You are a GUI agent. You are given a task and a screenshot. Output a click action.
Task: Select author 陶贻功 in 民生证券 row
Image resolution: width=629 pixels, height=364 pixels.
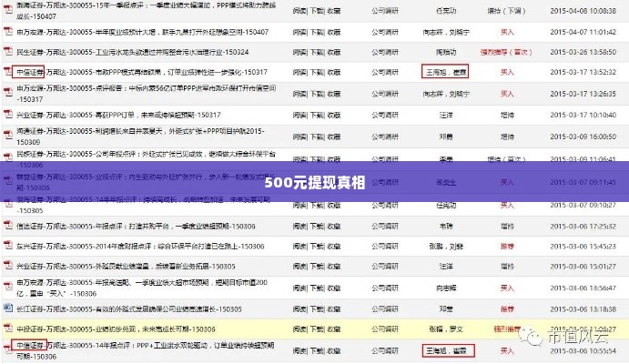pyautogui.click(x=446, y=52)
